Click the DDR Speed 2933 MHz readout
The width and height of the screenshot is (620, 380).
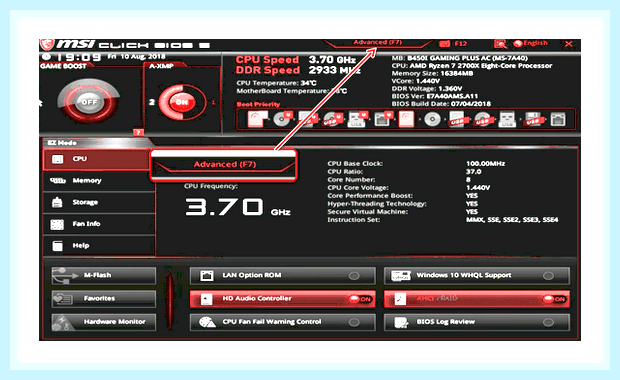pos(298,70)
